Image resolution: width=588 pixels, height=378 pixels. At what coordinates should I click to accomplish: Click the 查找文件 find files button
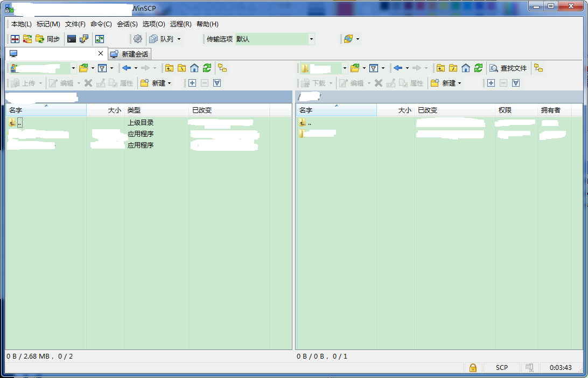pos(508,68)
